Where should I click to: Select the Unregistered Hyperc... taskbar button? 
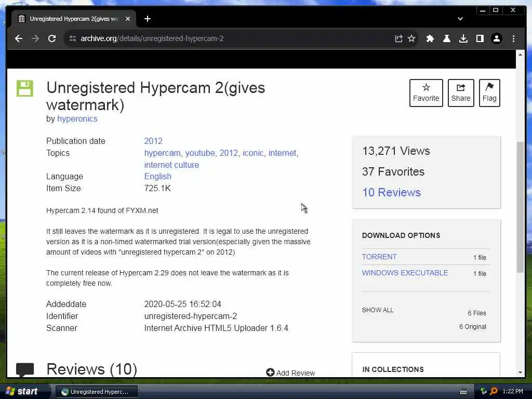[x=96, y=392]
